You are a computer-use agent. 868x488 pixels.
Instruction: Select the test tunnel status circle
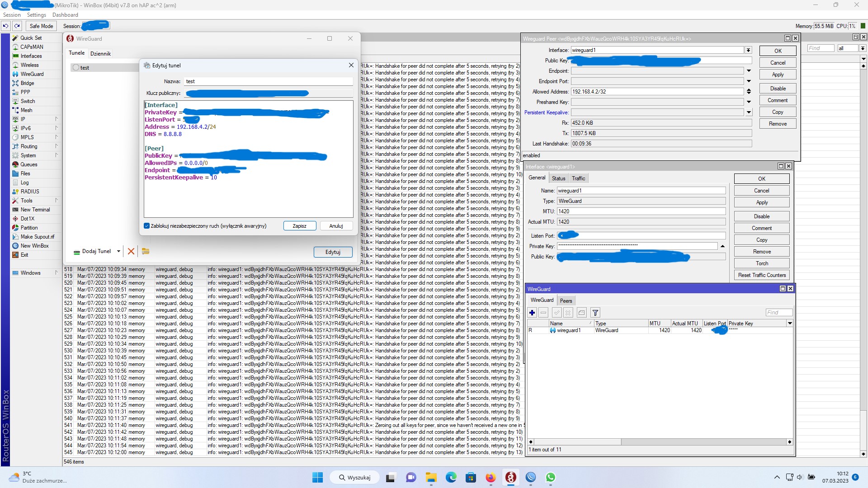76,68
